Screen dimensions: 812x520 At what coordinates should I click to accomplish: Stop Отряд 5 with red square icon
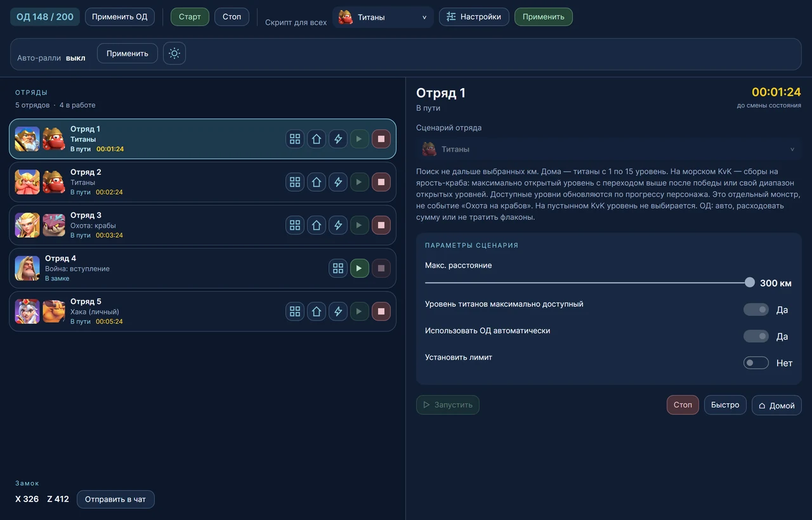pyautogui.click(x=381, y=311)
